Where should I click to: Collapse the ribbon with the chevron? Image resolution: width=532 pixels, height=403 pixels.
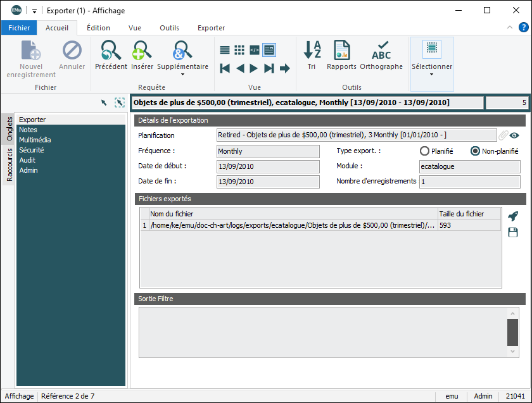coord(510,28)
